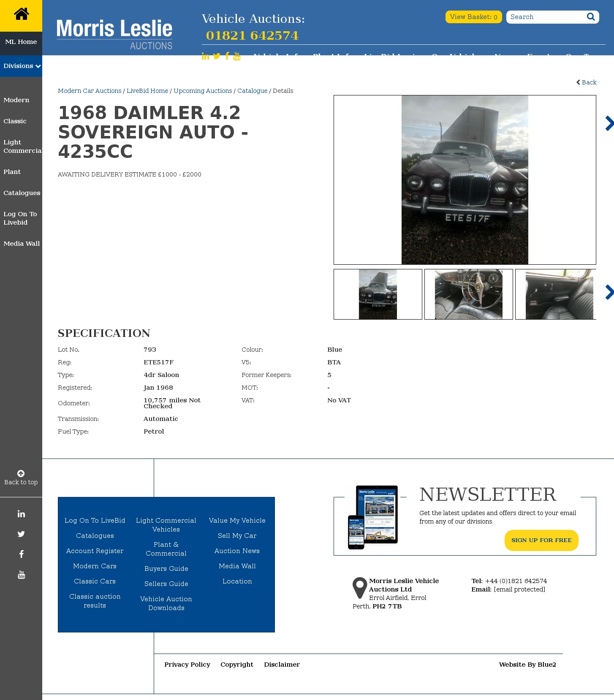Click Sign Up For Free button

tap(541, 540)
